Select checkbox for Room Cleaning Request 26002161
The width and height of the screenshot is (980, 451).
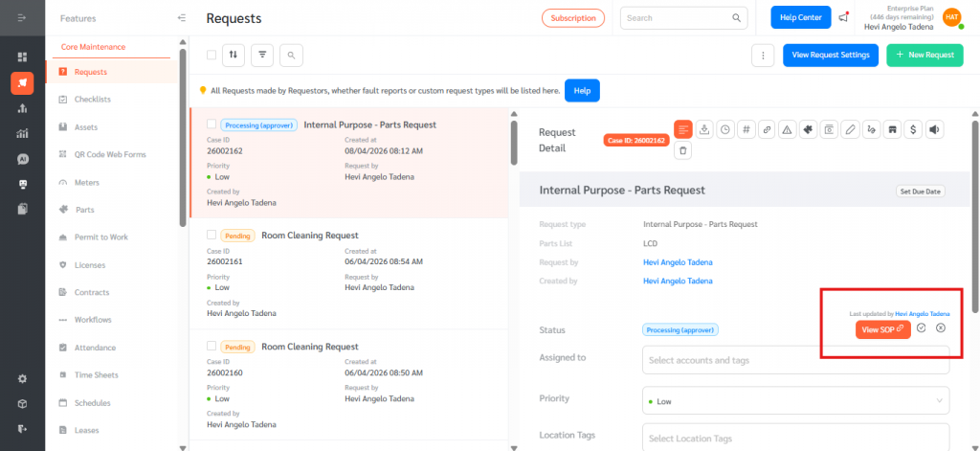[212, 235]
